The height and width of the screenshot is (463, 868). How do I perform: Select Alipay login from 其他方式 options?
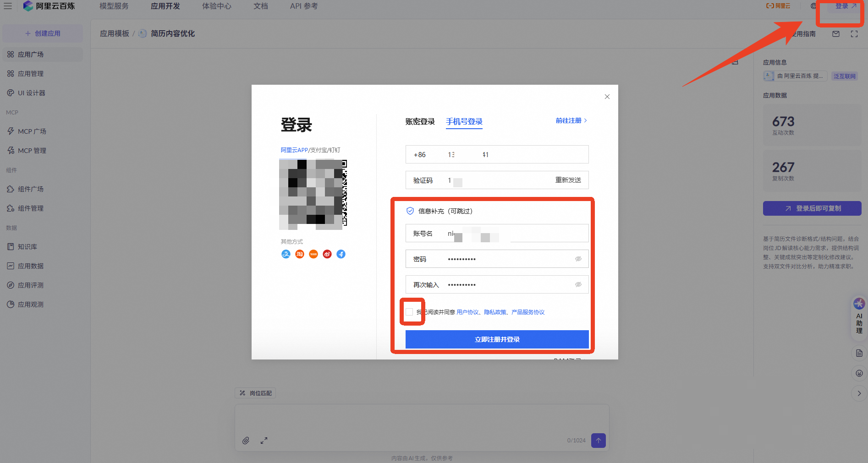286,254
